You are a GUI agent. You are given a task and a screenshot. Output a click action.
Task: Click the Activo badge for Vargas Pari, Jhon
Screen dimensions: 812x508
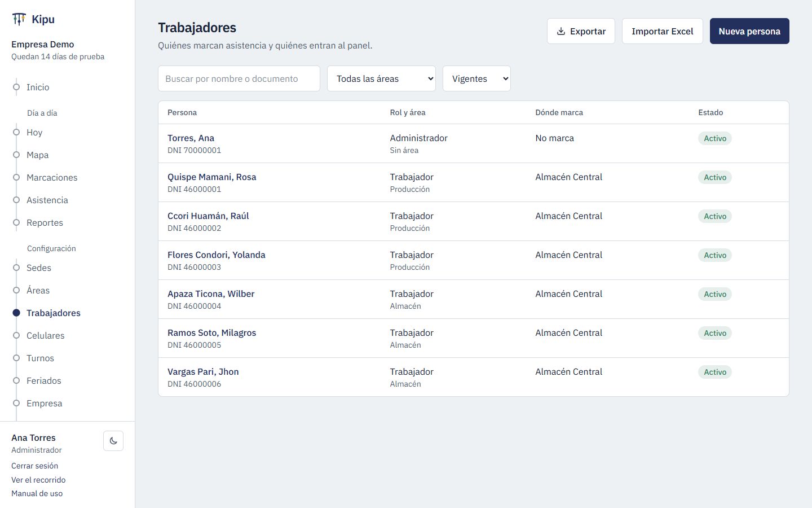(715, 372)
